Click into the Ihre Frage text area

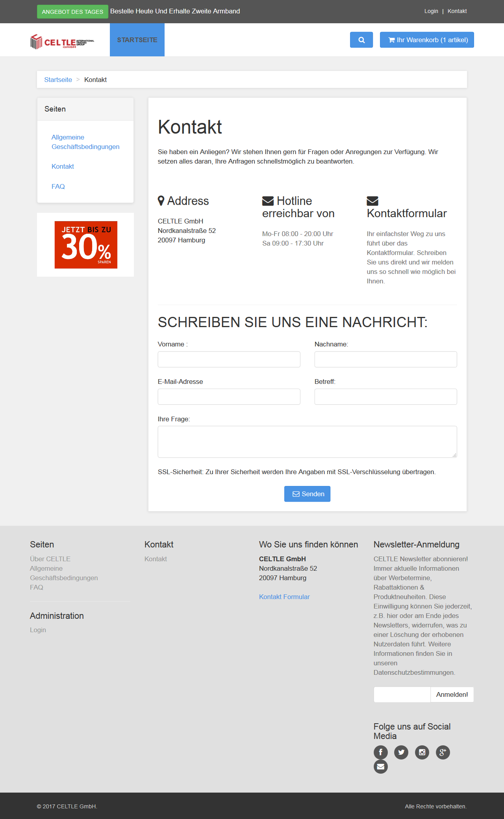click(x=307, y=441)
